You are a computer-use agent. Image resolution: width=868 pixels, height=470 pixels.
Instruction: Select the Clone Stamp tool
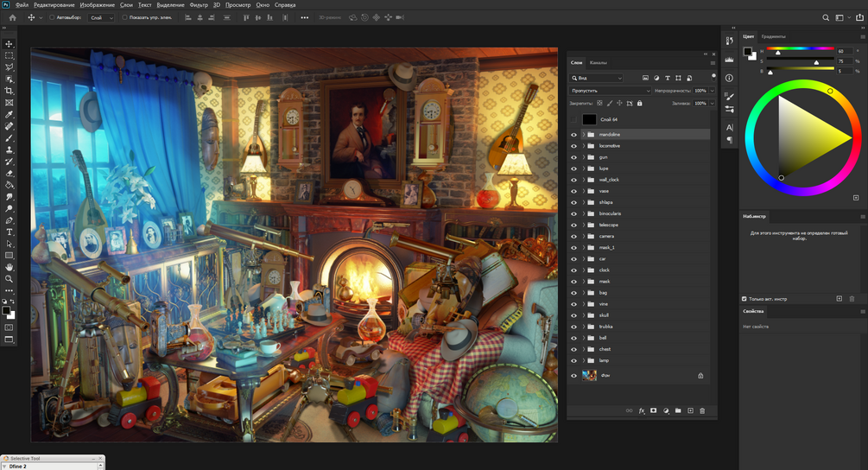coord(9,149)
